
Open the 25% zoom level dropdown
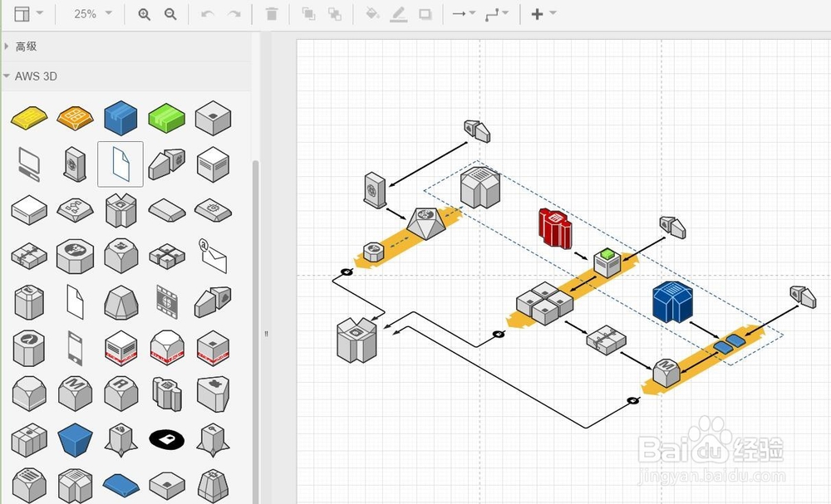click(93, 14)
